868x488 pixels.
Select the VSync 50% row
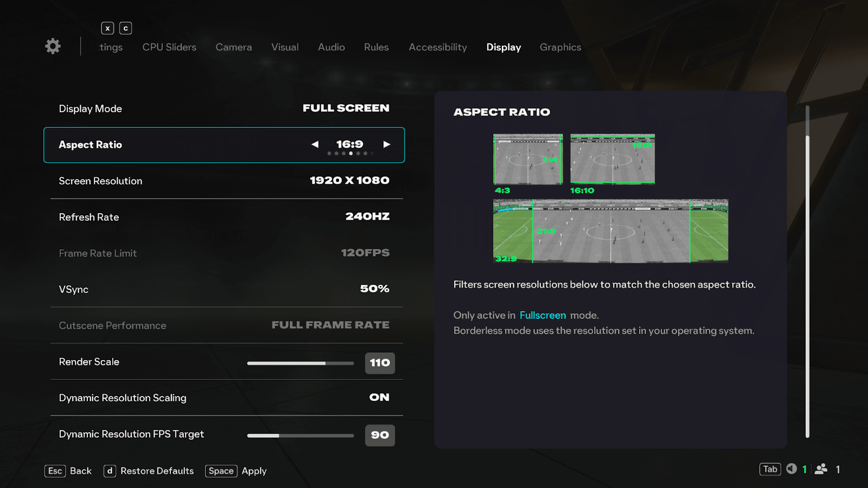[224, 289]
